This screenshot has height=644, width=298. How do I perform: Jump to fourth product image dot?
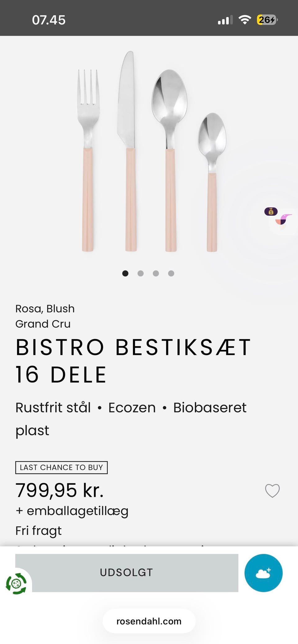click(171, 273)
